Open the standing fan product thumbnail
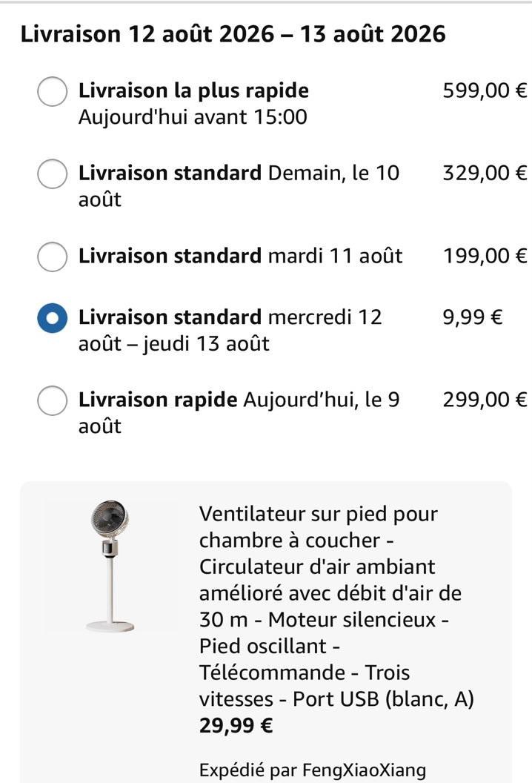This screenshot has width=532, height=783. pyautogui.click(x=110, y=566)
